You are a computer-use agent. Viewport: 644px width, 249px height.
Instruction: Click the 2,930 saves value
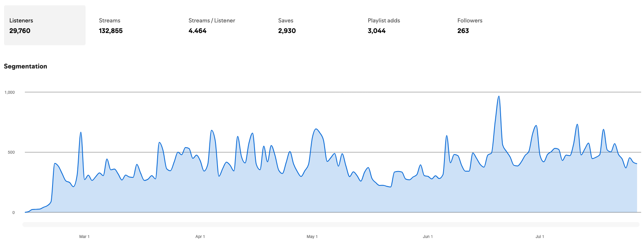287,31
